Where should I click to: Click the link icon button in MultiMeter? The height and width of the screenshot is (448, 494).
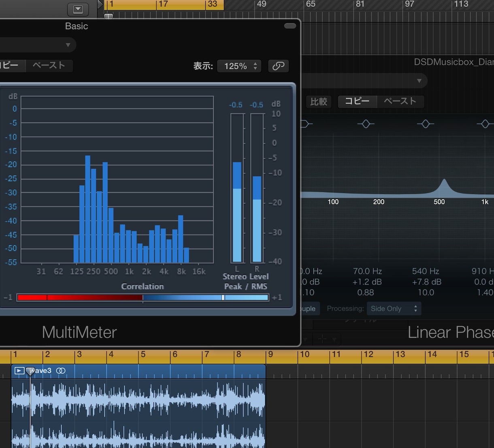279,66
